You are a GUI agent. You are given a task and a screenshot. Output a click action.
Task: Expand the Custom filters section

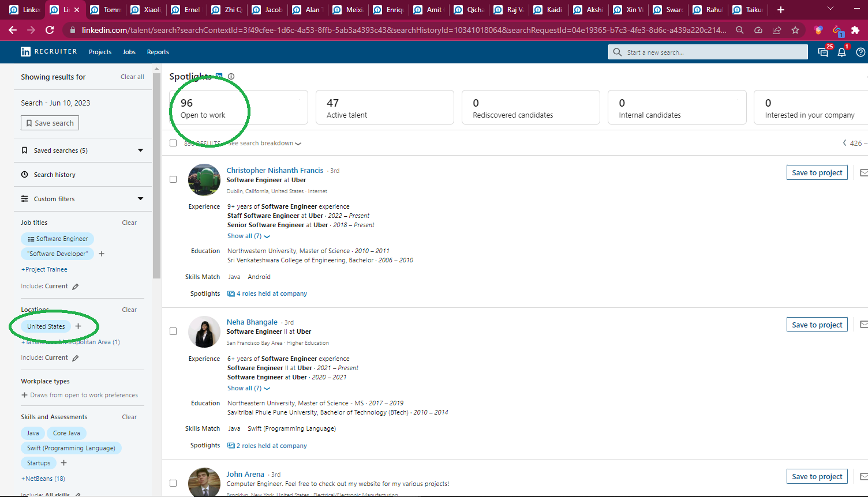pyautogui.click(x=140, y=199)
